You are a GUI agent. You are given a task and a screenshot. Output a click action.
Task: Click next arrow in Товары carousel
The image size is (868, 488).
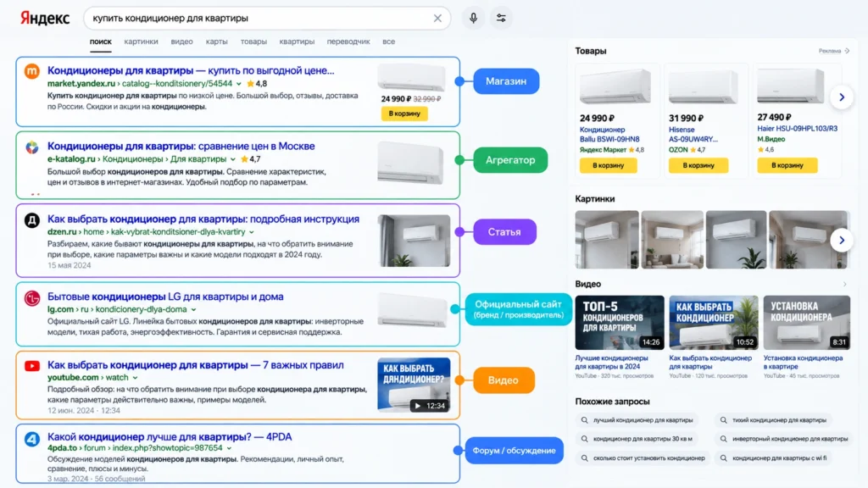point(842,97)
